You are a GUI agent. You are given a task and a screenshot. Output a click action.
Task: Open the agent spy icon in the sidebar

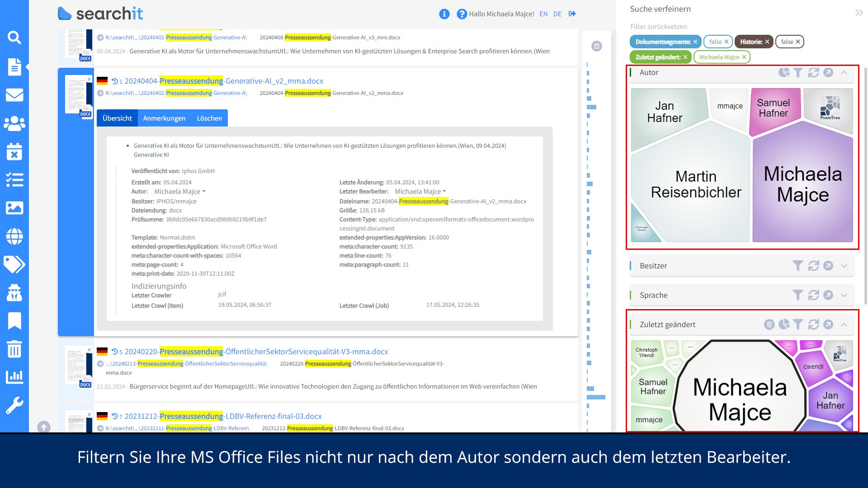point(14,293)
